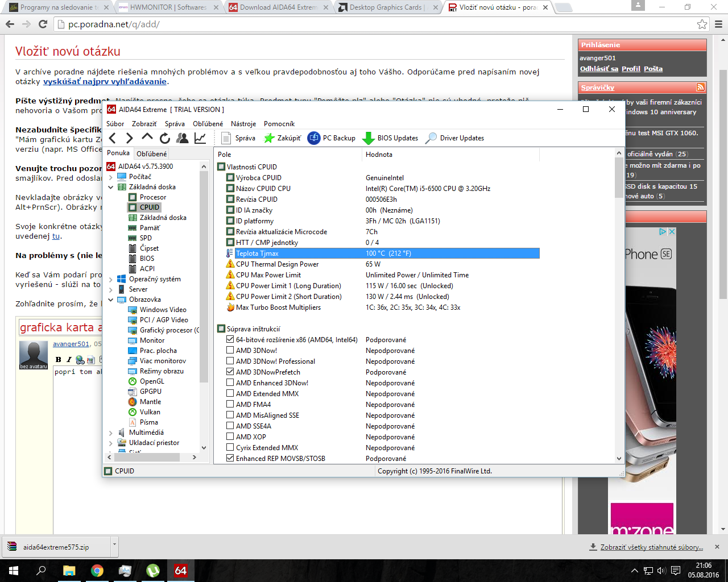Viewport: 728px width, 582px height.
Task: Open the Pošta link on the webpage
Action: (653, 69)
